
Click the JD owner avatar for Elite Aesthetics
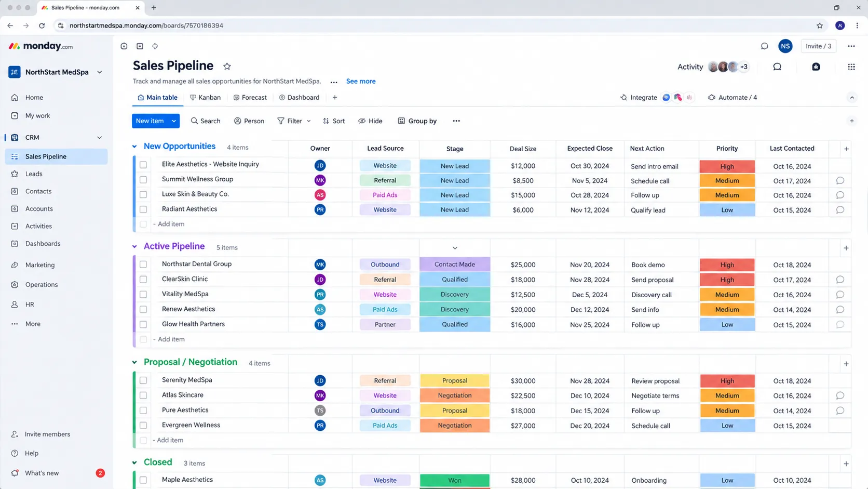320,166
